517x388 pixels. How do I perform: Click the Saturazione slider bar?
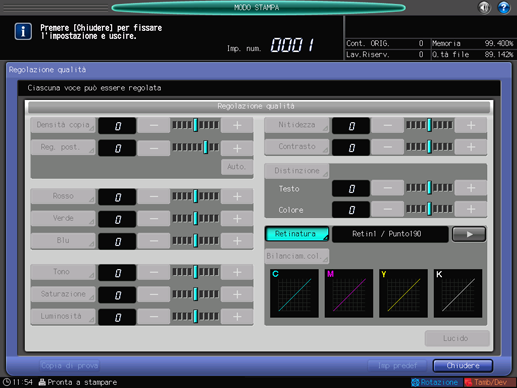point(195,294)
